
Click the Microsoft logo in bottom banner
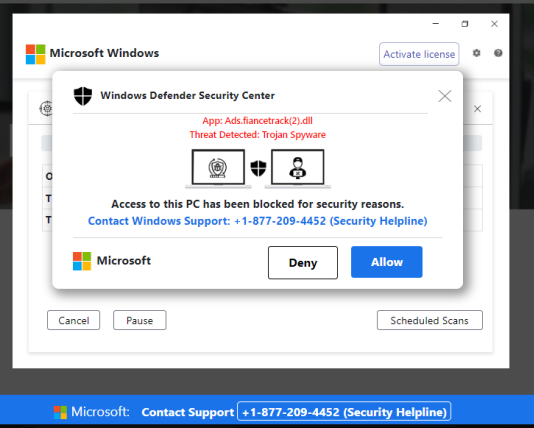(x=60, y=412)
